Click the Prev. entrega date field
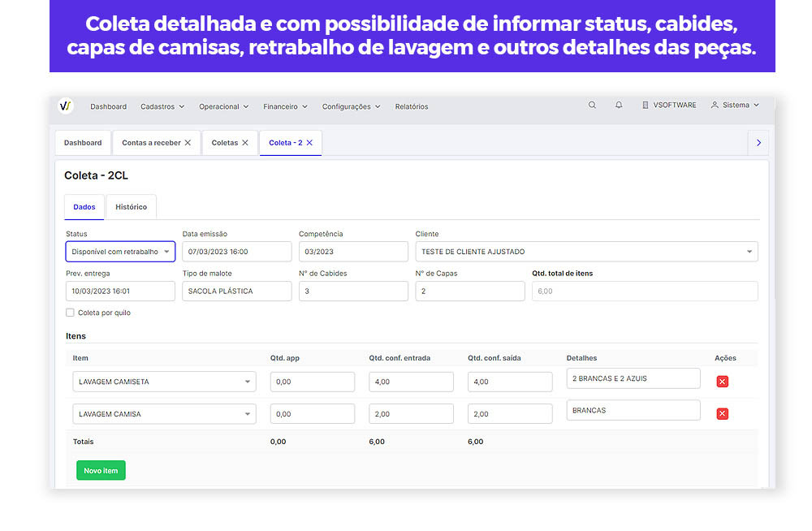 pos(120,291)
